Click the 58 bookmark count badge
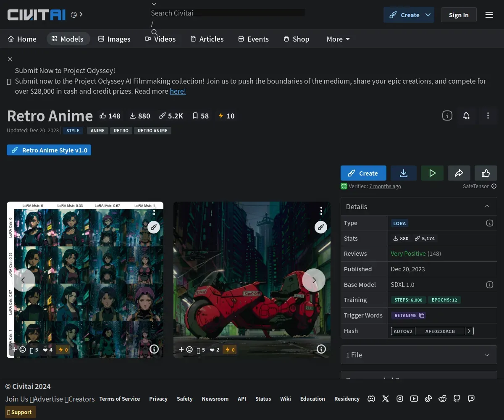Image resolution: width=504 pixels, height=420 pixels. 201,116
